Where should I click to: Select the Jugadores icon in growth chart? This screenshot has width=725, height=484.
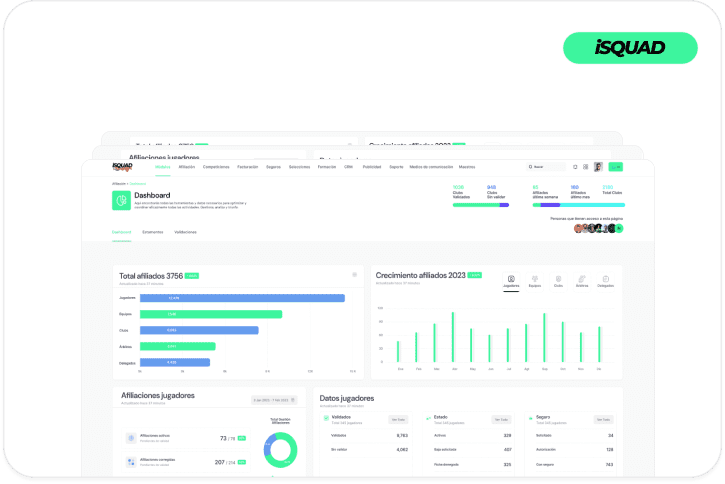(511, 281)
